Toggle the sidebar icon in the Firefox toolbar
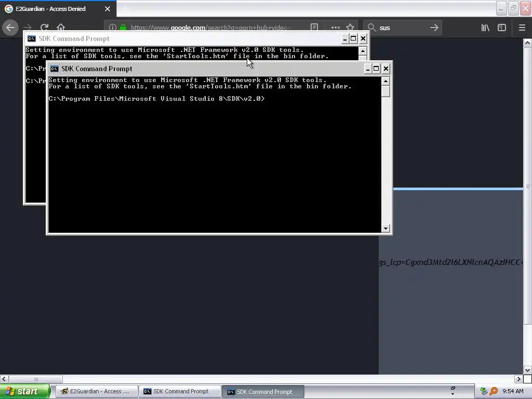The width and height of the screenshot is (532, 399). coord(502,28)
